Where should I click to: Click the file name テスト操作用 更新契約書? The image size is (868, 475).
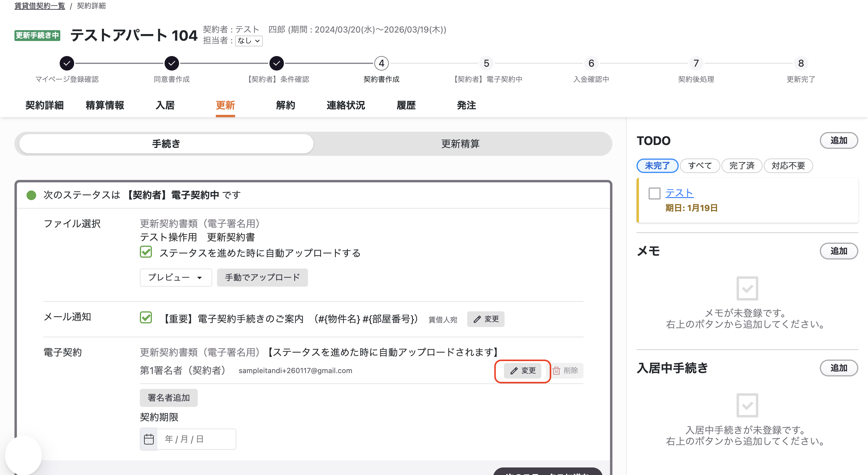[x=197, y=237]
